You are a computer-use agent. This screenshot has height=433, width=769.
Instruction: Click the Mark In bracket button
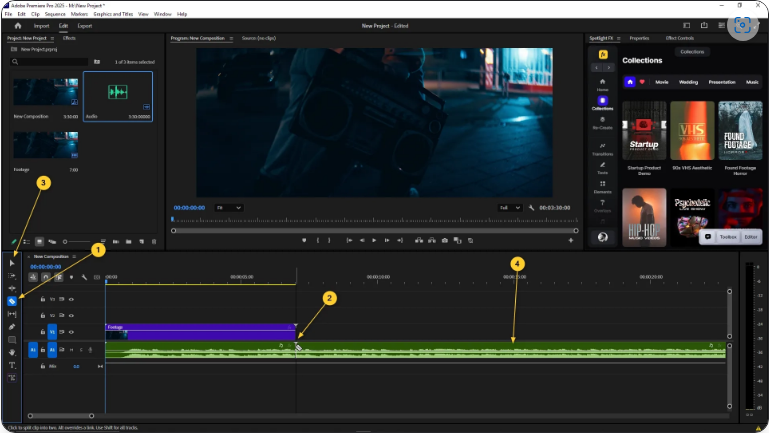pyautogui.click(x=317, y=240)
